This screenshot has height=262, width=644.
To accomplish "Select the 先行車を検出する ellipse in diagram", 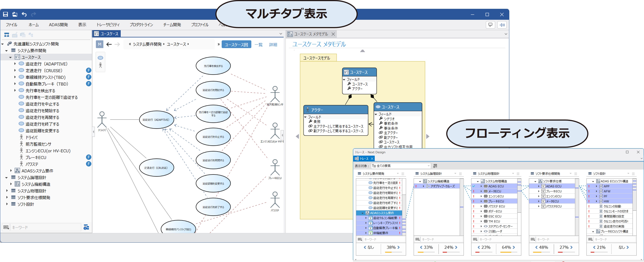I will (213, 66).
